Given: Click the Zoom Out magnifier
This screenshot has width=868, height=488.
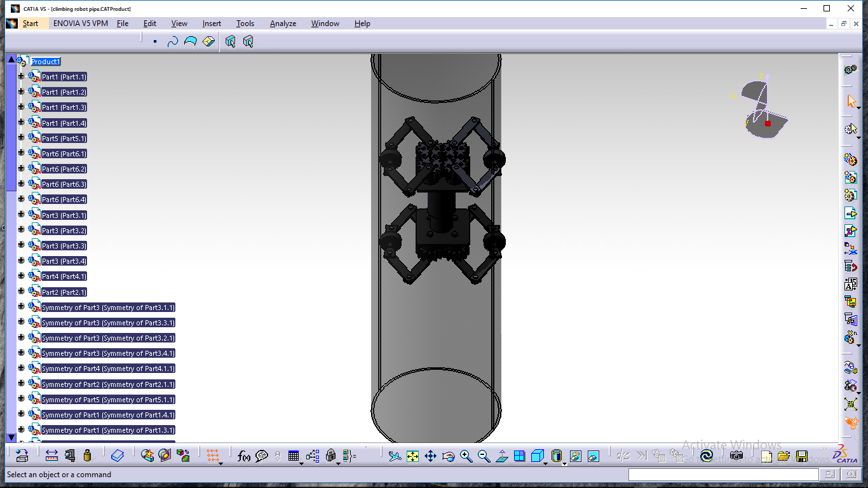Looking at the screenshot, I should [x=484, y=456].
